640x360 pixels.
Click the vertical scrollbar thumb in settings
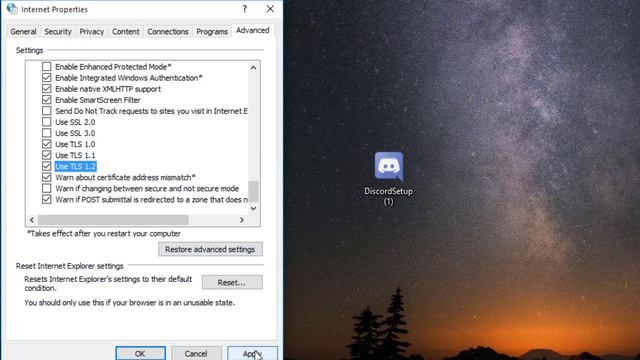point(253,191)
